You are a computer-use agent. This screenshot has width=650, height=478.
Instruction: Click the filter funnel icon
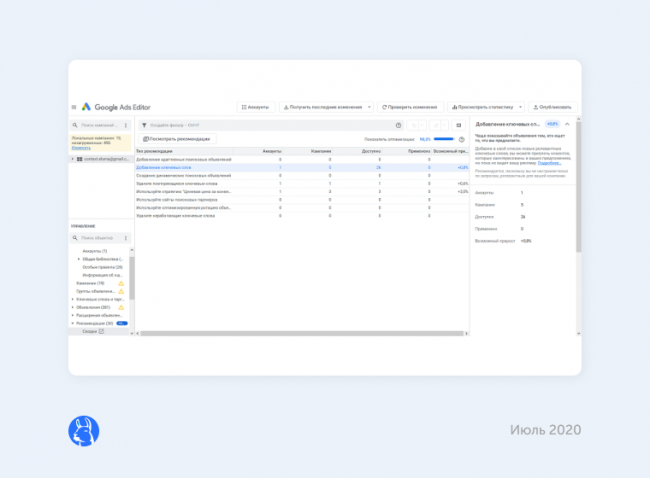point(144,125)
